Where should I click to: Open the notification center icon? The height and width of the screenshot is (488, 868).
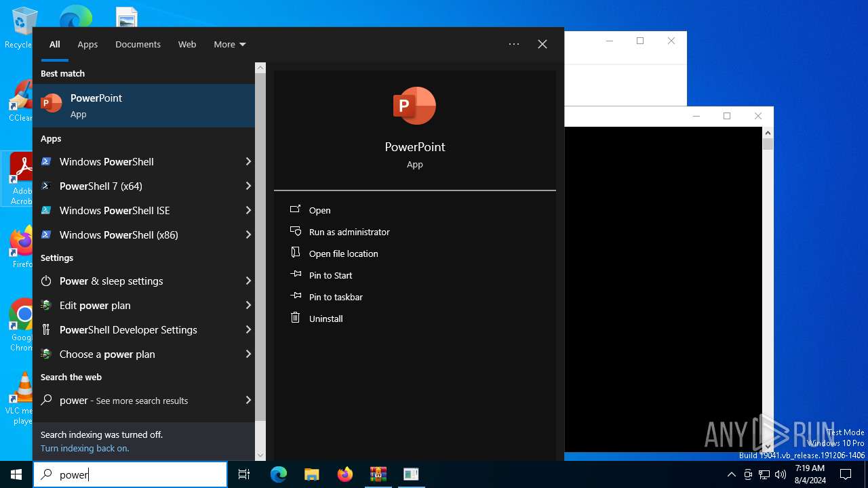846,474
